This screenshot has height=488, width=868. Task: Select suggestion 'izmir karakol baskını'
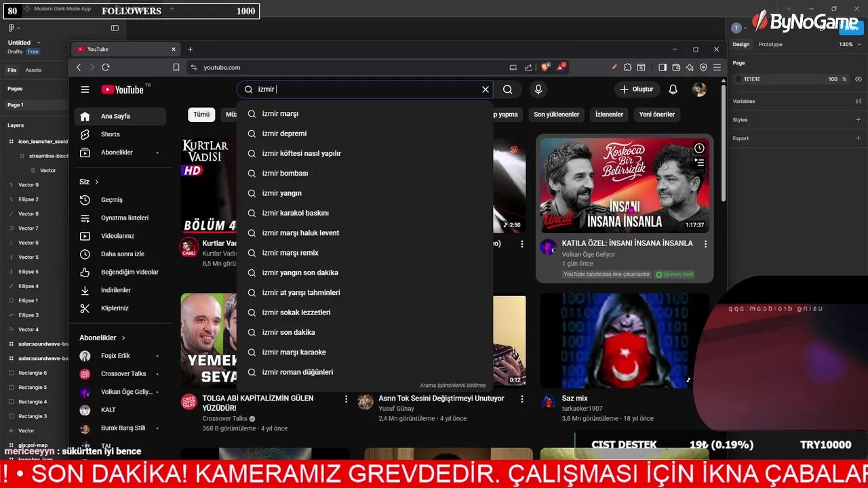click(x=365, y=213)
